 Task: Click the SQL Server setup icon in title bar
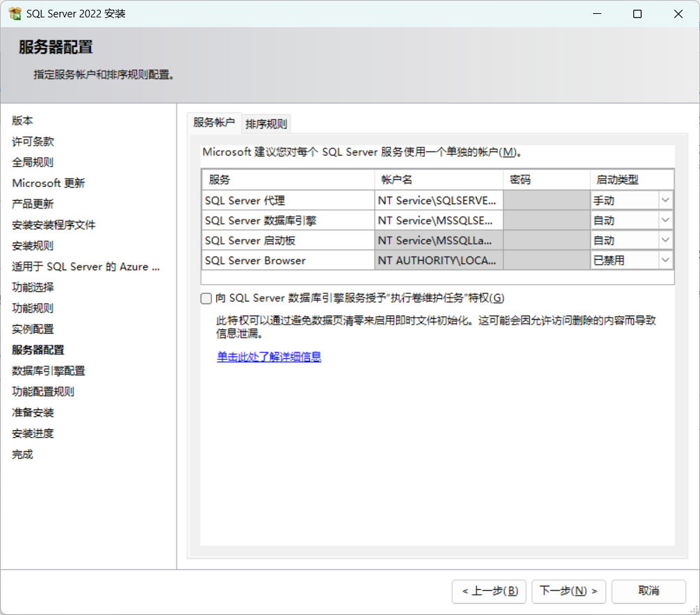pos(14,13)
